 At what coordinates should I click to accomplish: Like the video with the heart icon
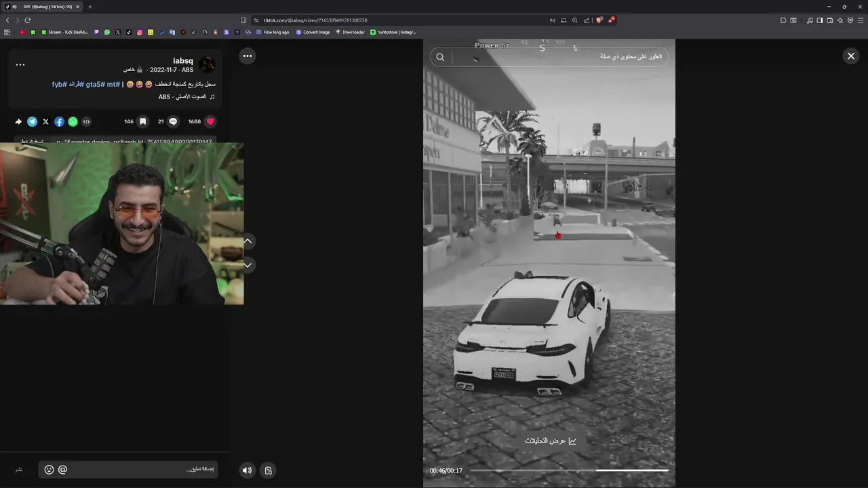click(x=210, y=121)
